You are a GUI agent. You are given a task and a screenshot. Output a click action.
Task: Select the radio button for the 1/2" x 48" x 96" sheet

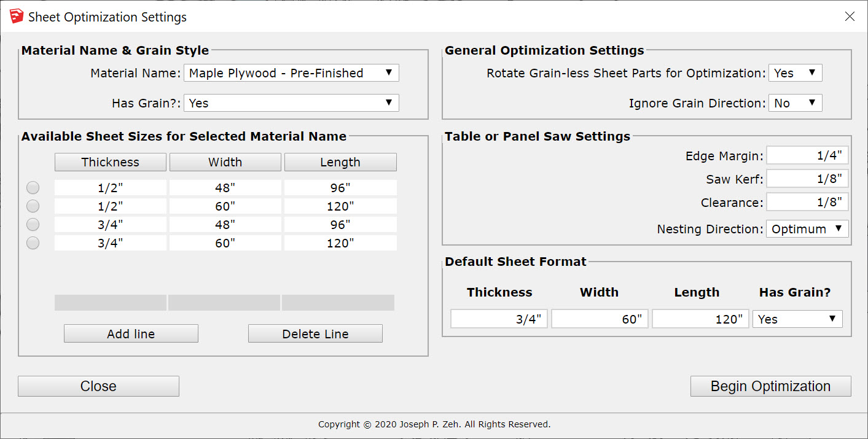(x=33, y=187)
